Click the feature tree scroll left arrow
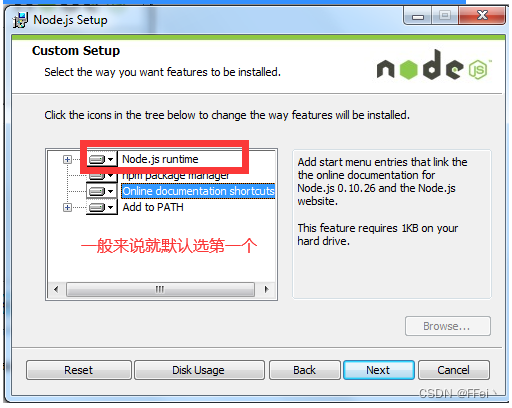This screenshot has width=512, height=408. point(56,289)
